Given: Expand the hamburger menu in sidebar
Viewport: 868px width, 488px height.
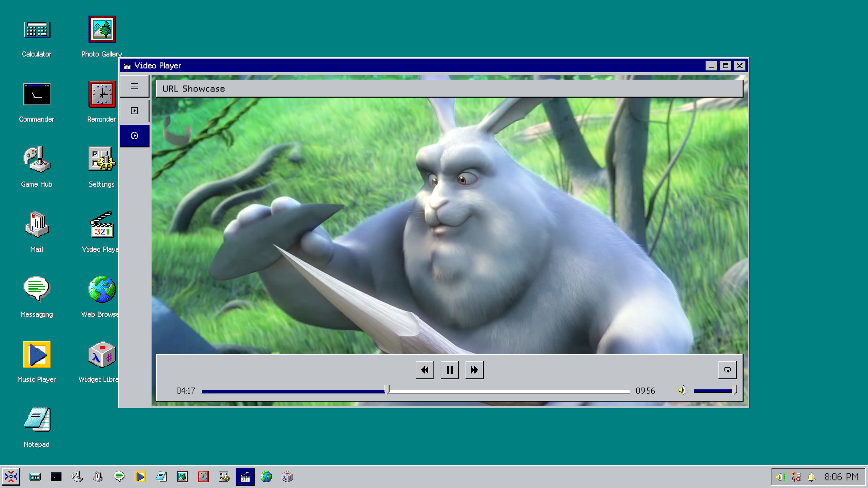Looking at the screenshot, I should pos(134,86).
